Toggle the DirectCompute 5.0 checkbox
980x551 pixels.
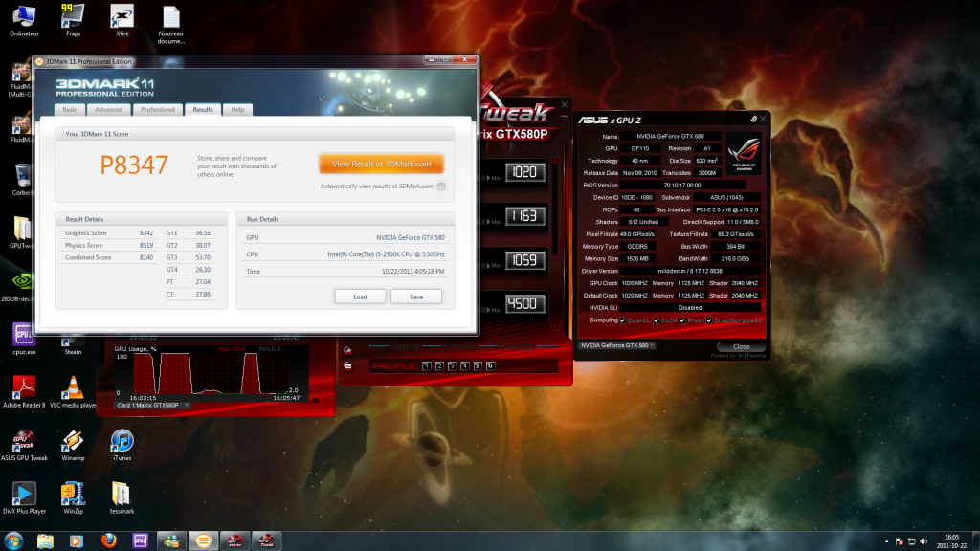[709, 320]
